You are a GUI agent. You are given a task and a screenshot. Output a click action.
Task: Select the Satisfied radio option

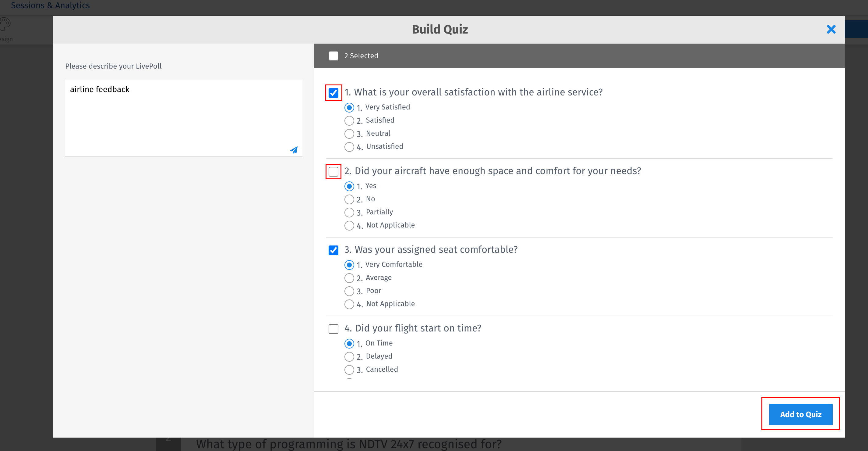pyautogui.click(x=349, y=120)
